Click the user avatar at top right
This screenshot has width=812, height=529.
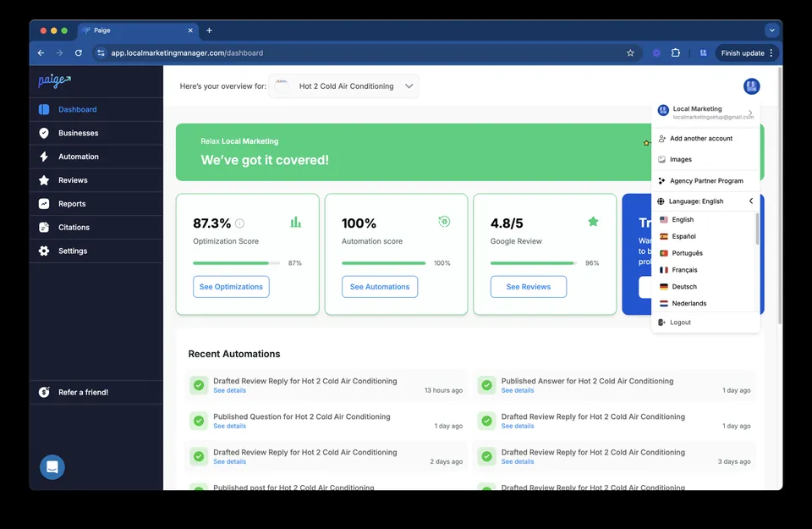point(751,86)
